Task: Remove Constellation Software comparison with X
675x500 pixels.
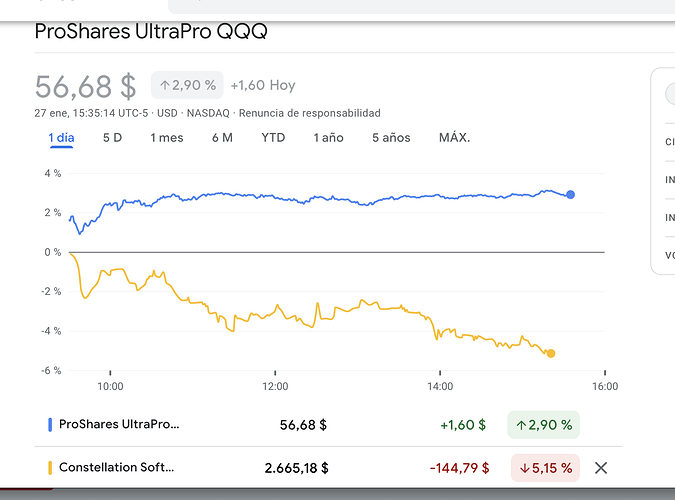Action: (x=601, y=468)
